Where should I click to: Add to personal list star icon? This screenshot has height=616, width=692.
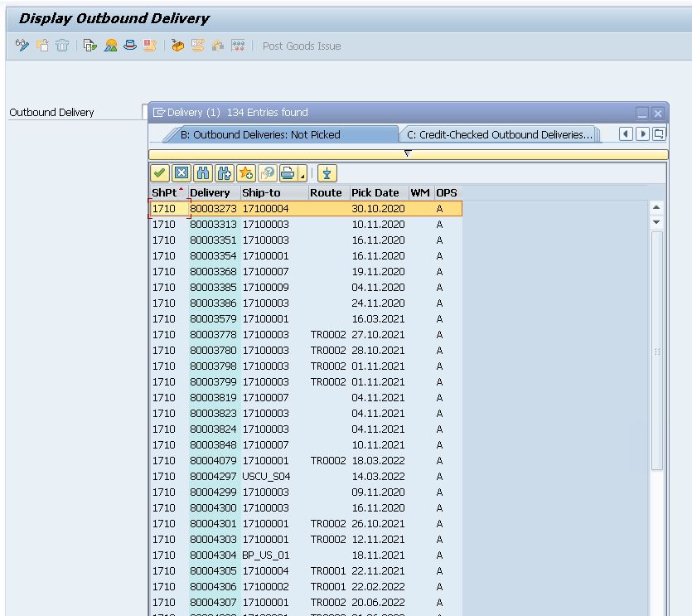[x=245, y=173]
